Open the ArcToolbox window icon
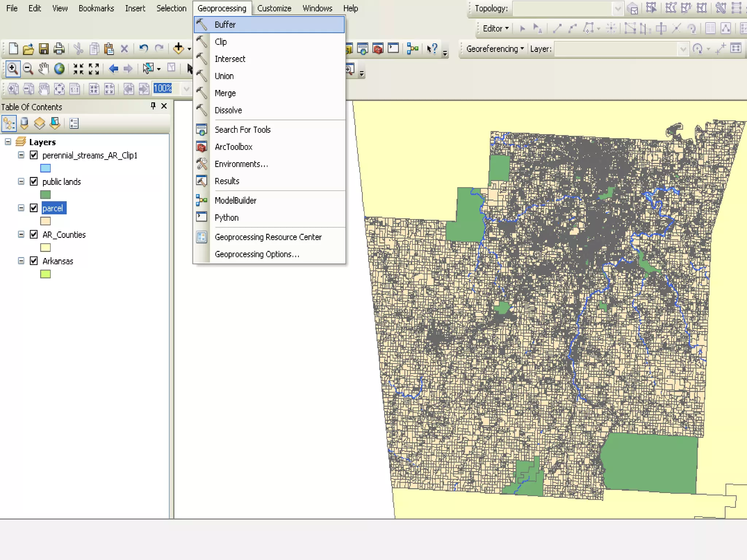 pos(378,48)
